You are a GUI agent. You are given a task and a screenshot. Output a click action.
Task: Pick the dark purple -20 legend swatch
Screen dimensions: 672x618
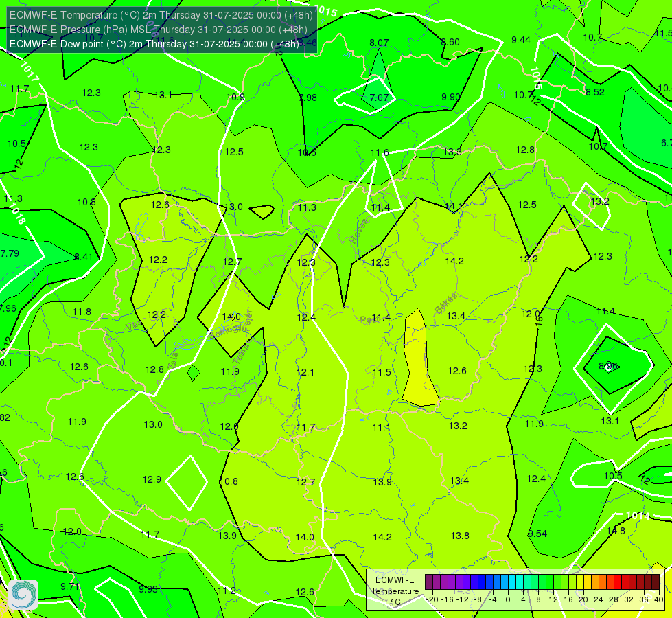pos(428,582)
